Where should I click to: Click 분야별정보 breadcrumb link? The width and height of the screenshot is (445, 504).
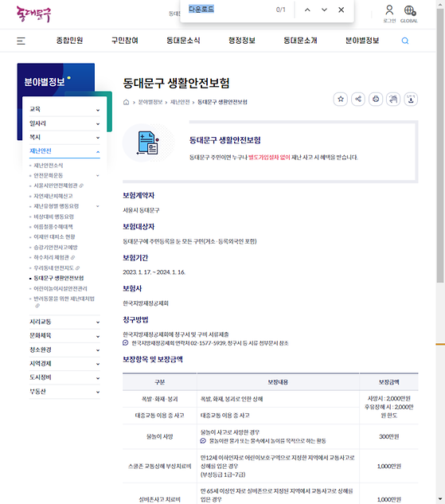[x=150, y=102]
